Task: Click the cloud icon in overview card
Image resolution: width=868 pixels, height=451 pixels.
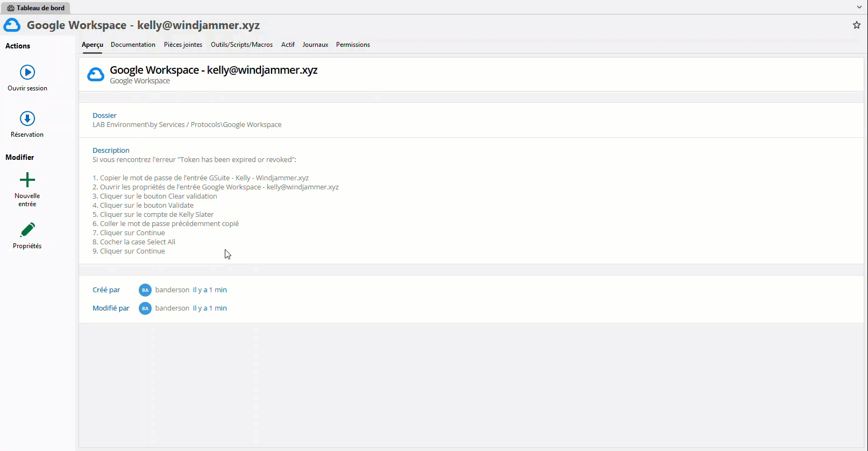Action: (96, 75)
